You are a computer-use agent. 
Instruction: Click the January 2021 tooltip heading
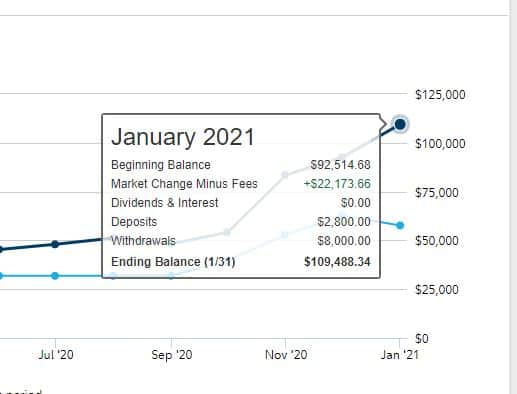click(183, 137)
